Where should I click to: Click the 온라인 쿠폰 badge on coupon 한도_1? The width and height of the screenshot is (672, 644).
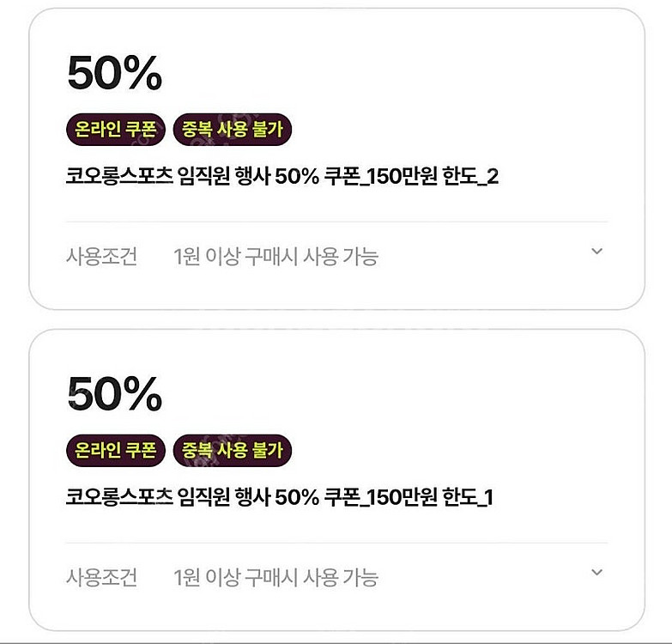pyautogui.click(x=116, y=450)
